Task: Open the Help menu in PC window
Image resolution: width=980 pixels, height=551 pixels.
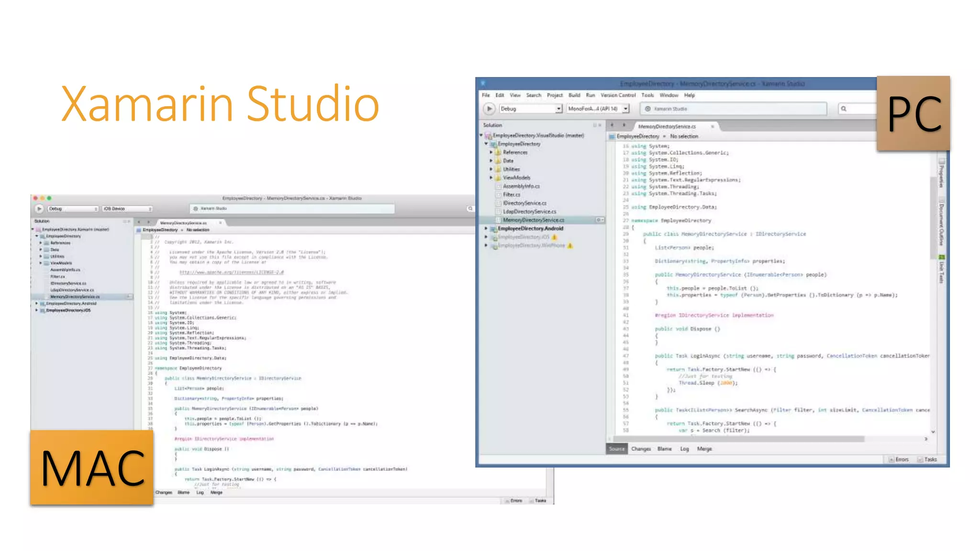Action: (x=689, y=95)
